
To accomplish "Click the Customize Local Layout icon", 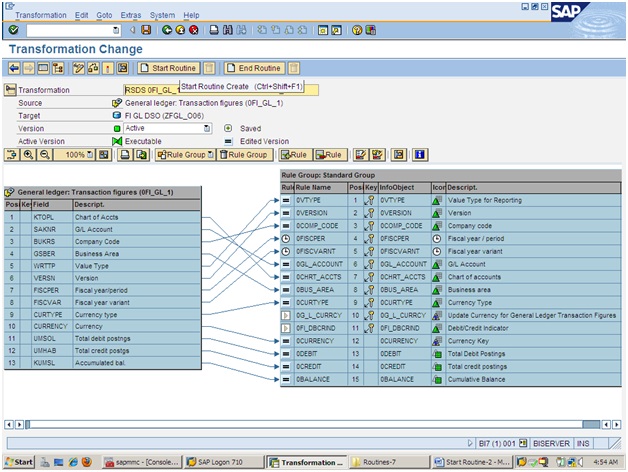I will pyautogui.click(x=370, y=30).
